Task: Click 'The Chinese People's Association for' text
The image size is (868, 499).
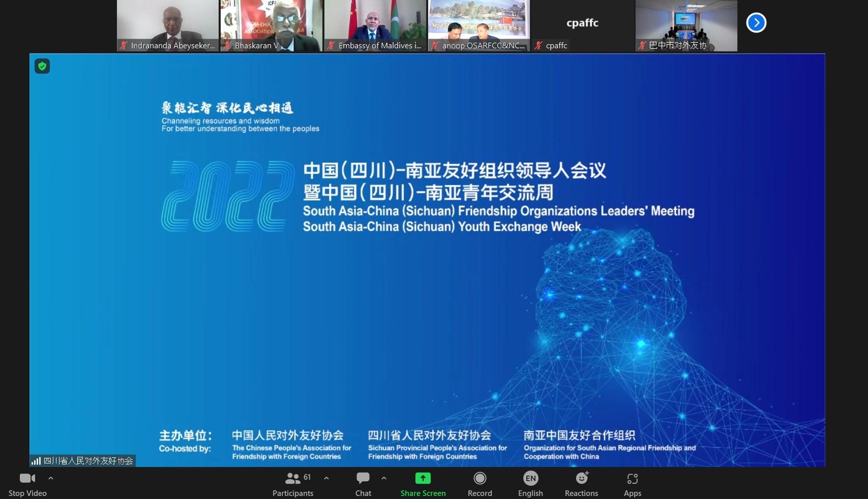Action: (x=292, y=448)
